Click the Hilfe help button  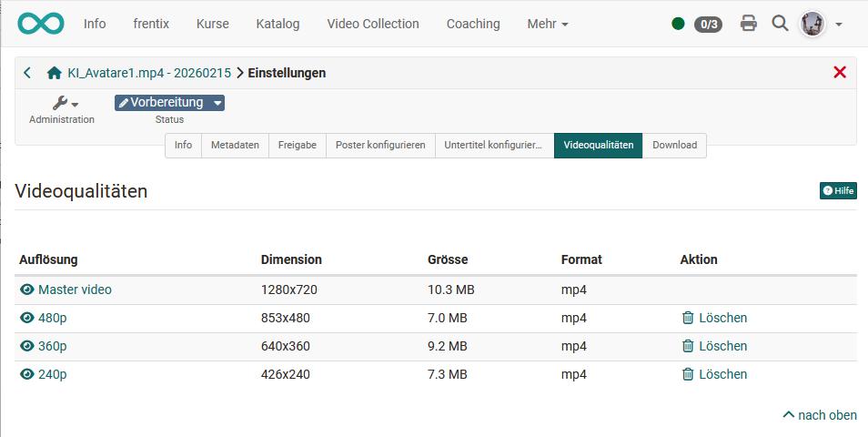point(838,190)
